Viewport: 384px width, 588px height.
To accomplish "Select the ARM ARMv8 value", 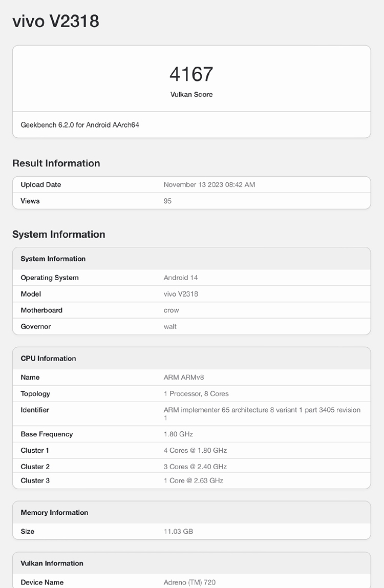I will (x=184, y=377).
